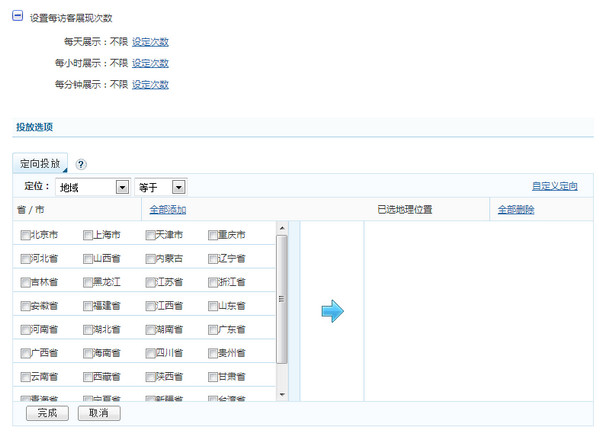600x434 pixels.
Task: Check the 河北省 checkbox
Action: 25,259
